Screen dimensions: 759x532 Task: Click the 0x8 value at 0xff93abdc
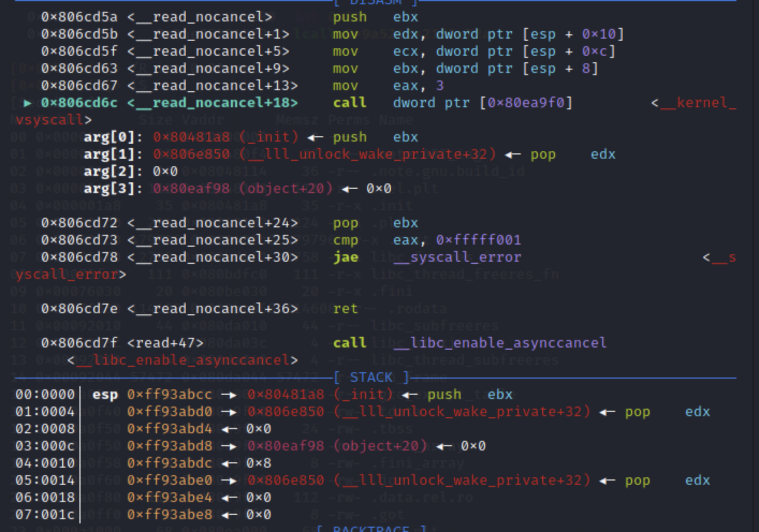259,463
